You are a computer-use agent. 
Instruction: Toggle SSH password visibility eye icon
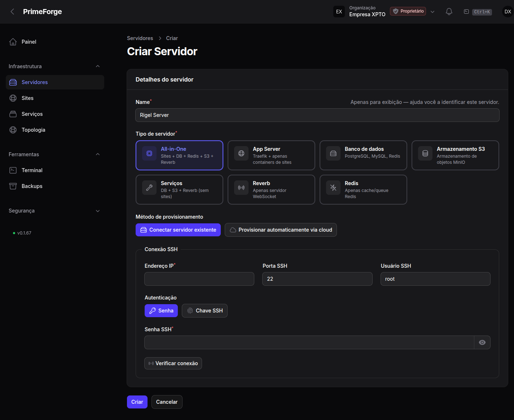pyautogui.click(x=482, y=342)
